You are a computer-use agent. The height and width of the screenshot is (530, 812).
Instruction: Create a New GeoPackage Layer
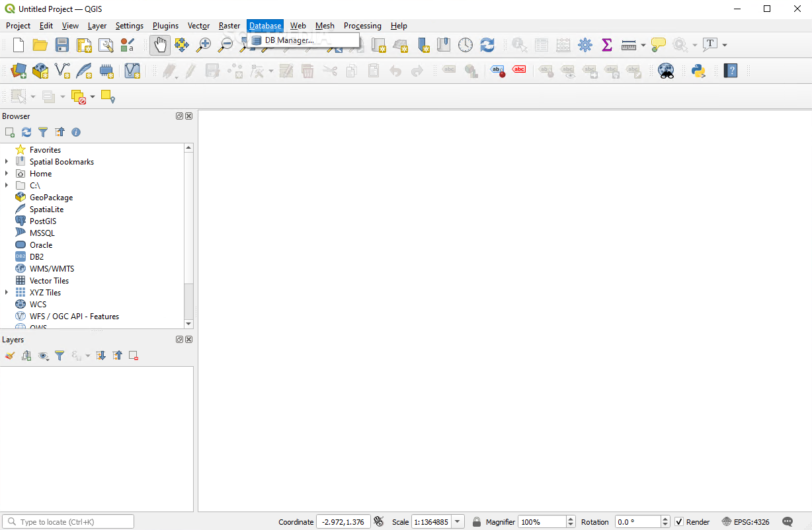coord(40,70)
